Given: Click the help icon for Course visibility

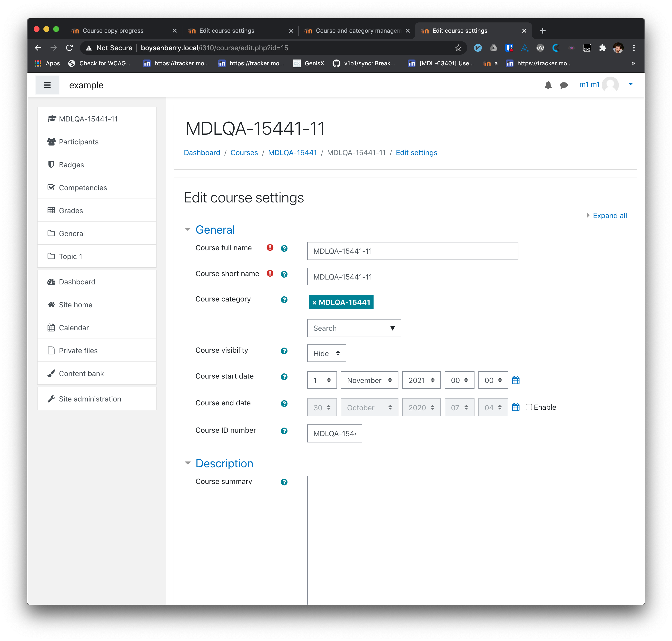Looking at the screenshot, I should (x=284, y=351).
